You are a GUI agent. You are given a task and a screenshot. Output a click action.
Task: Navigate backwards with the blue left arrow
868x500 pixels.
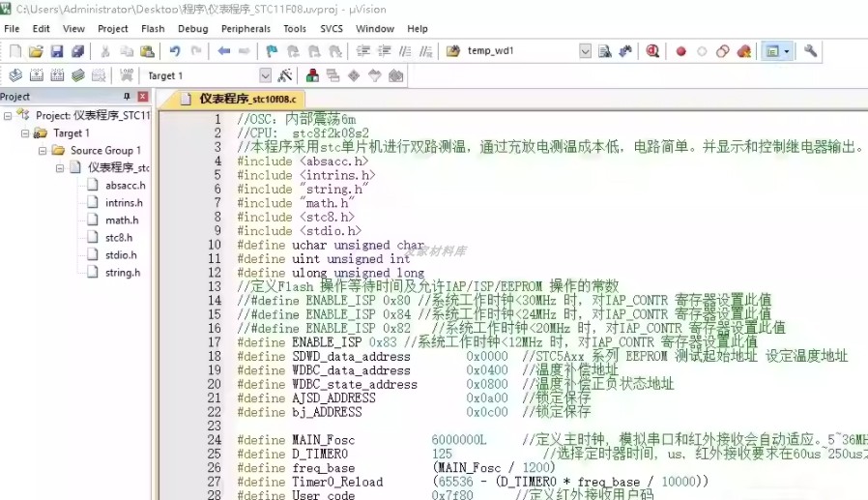coord(223,51)
